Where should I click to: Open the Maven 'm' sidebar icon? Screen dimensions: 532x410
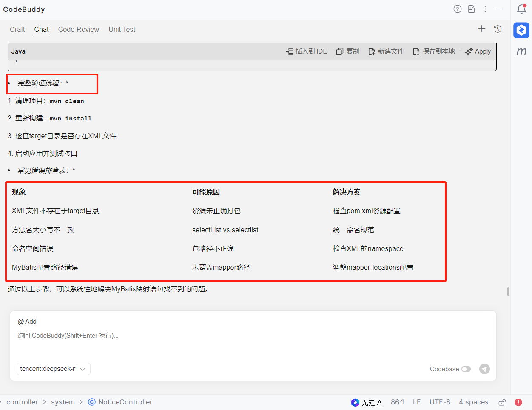pyautogui.click(x=521, y=51)
